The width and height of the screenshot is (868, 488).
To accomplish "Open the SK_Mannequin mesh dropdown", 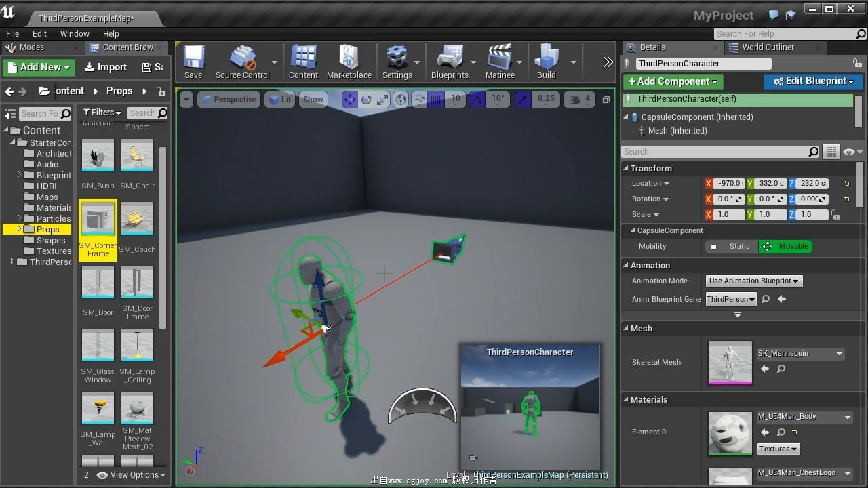I will click(800, 354).
